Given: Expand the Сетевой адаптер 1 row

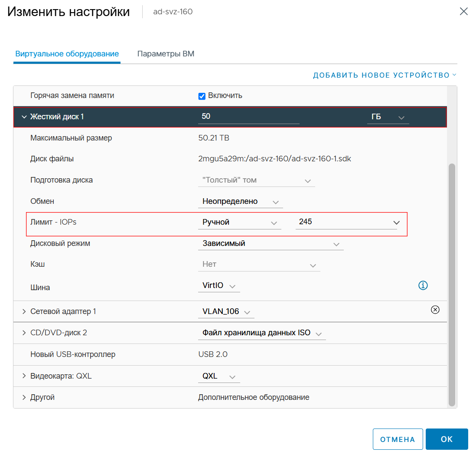Looking at the screenshot, I should click(x=24, y=311).
